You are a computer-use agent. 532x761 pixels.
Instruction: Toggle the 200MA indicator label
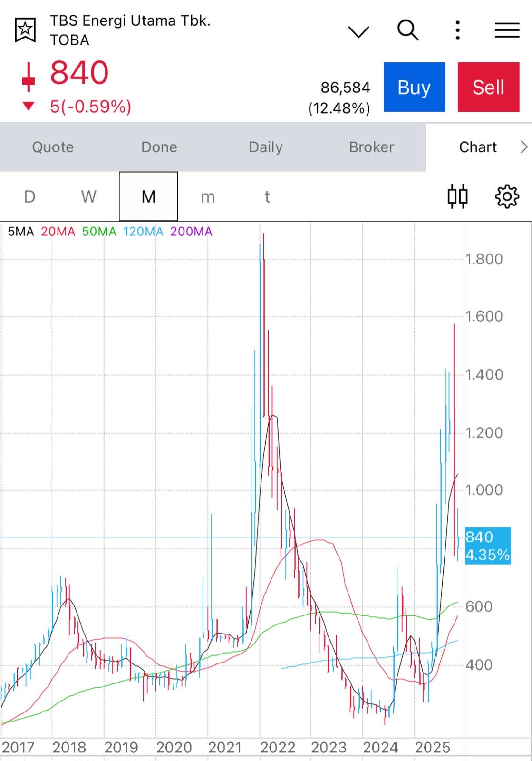tap(191, 232)
